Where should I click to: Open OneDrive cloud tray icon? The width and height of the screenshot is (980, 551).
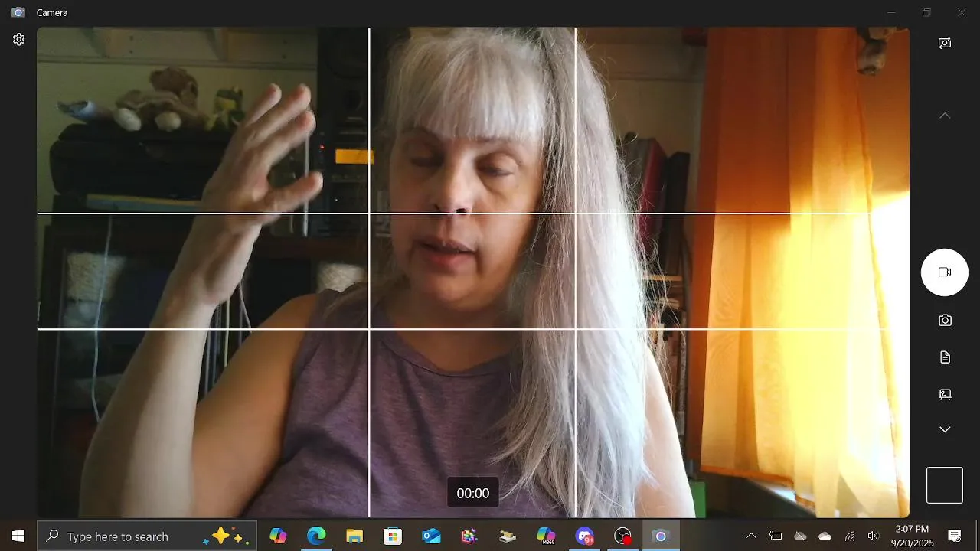coord(825,536)
